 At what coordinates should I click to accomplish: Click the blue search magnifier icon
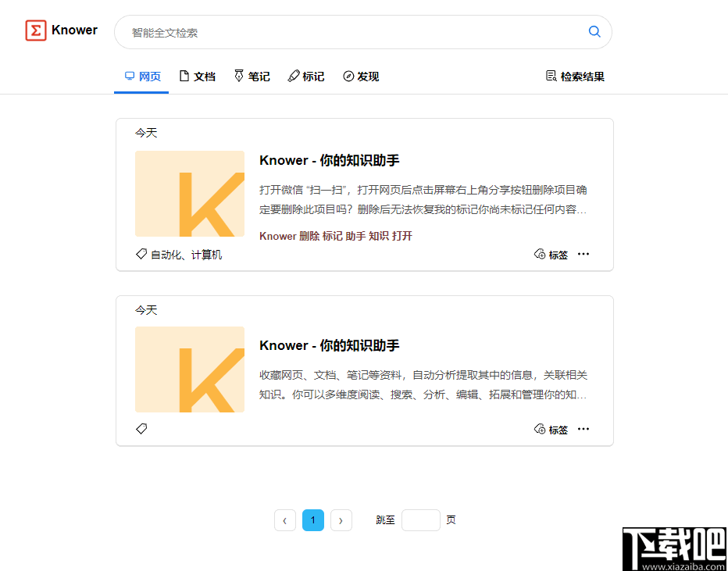(x=594, y=31)
